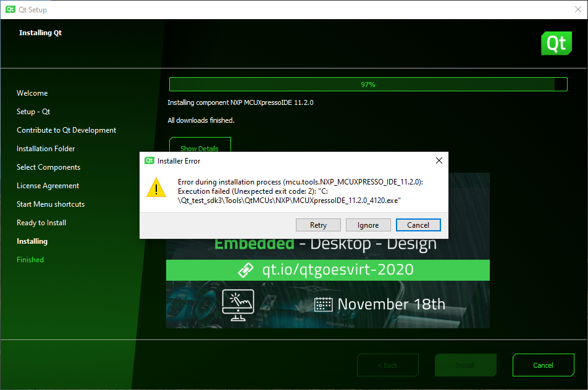Click the calendar icon beside November 18th
The width and height of the screenshot is (588, 390).
(323, 305)
